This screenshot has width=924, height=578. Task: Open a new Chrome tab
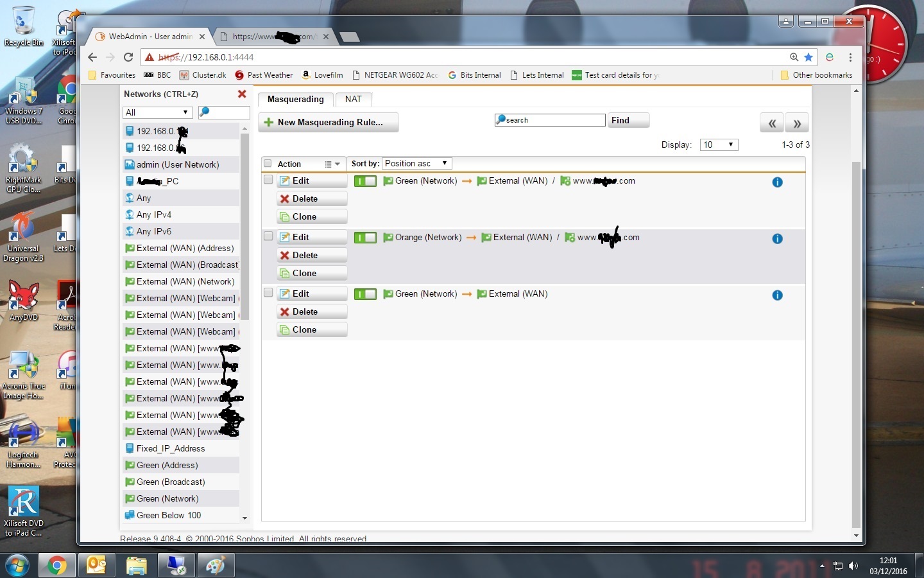click(349, 37)
